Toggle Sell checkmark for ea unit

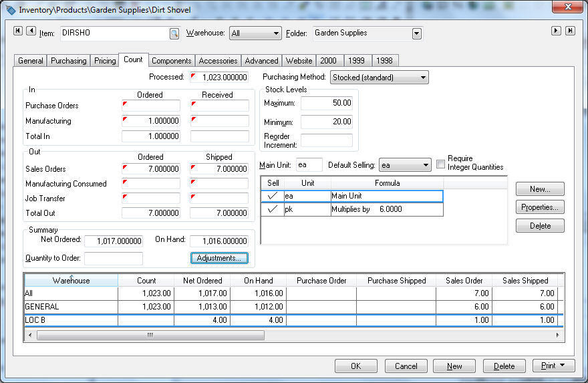(273, 196)
